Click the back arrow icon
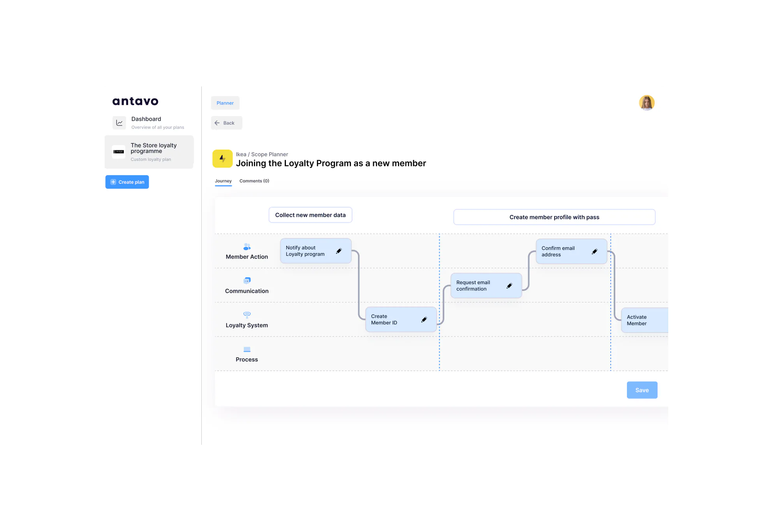This screenshot has width=768, height=532. point(217,123)
